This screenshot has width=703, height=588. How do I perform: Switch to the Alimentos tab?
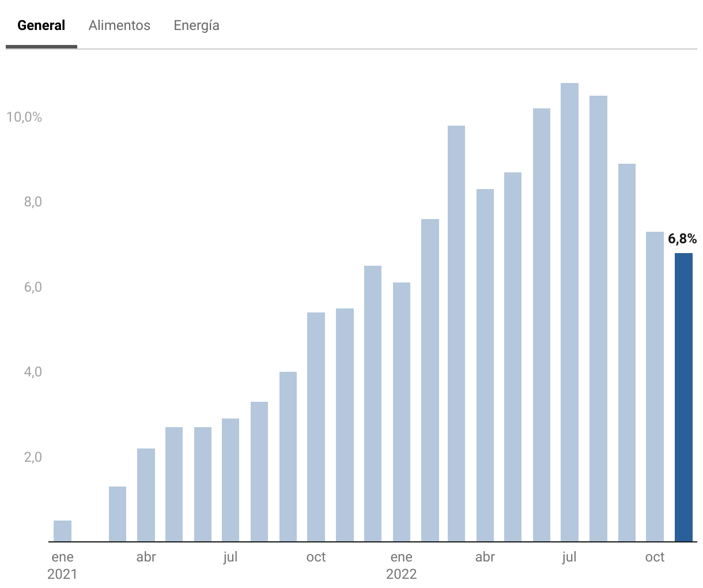tap(119, 25)
